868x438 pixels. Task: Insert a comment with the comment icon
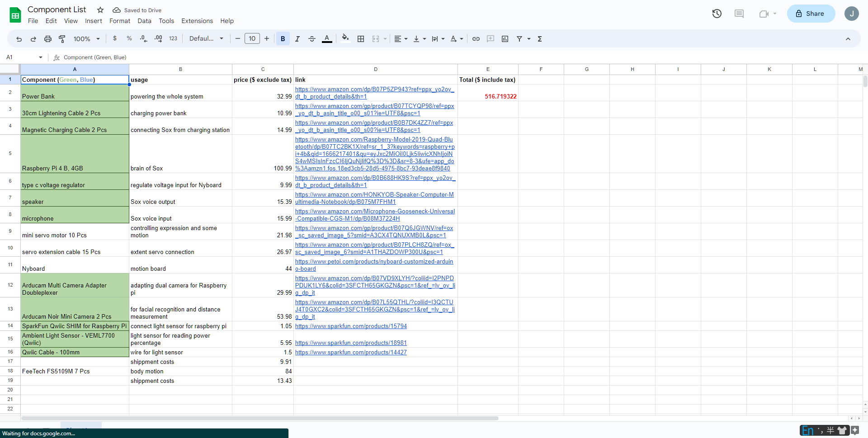[x=490, y=39]
